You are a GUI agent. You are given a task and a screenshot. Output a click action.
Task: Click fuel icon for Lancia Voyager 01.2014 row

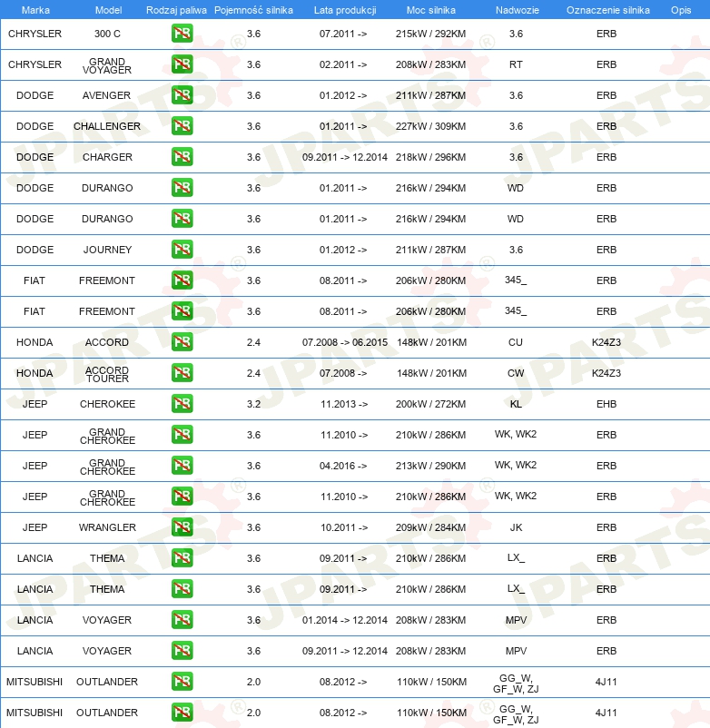click(182, 620)
